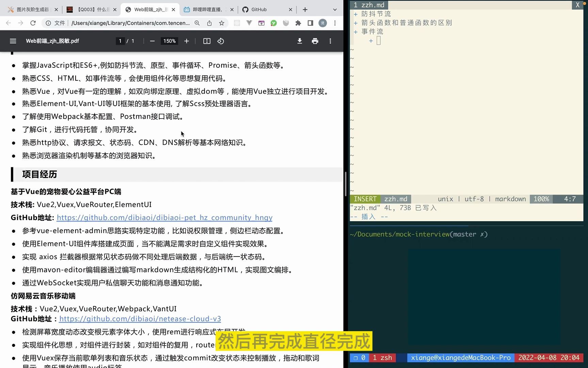
Task: Zoom in the PDF with plus button
Action: [186, 41]
